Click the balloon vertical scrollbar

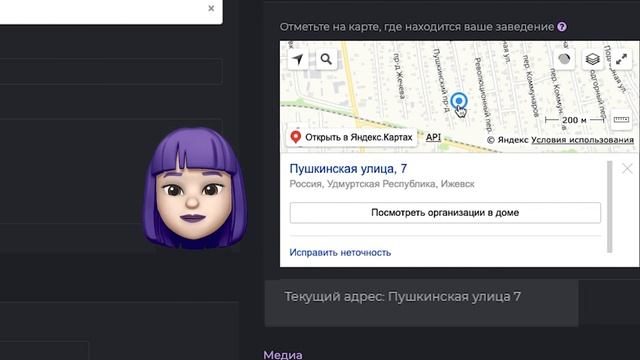pos(609,207)
